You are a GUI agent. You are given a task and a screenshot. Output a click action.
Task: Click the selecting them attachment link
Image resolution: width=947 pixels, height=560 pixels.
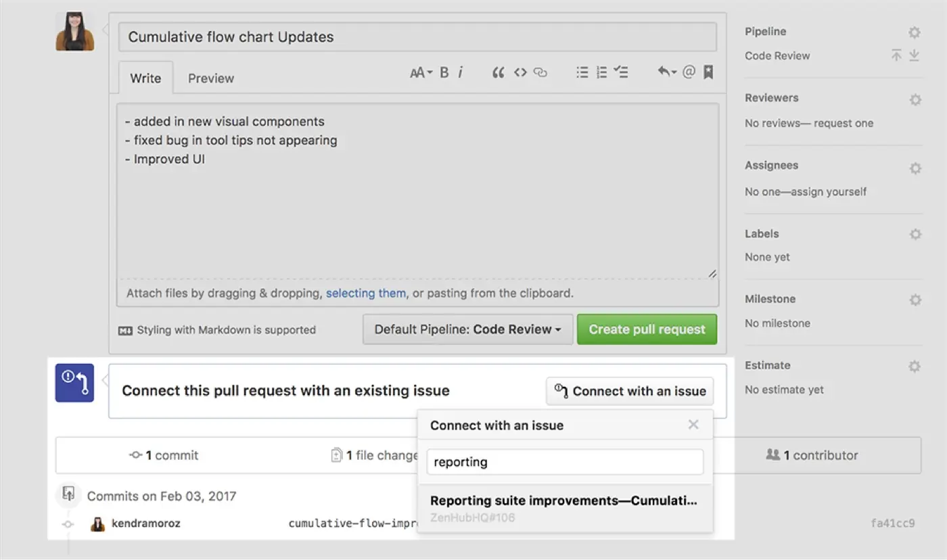coord(366,294)
